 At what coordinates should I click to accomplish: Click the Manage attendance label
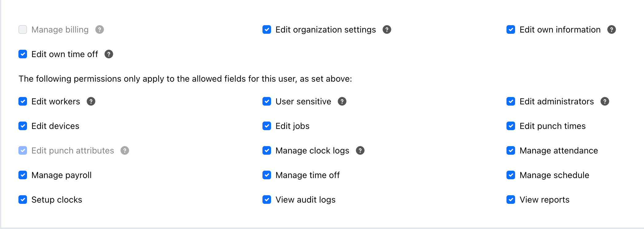pyautogui.click(x=559, y=150)
